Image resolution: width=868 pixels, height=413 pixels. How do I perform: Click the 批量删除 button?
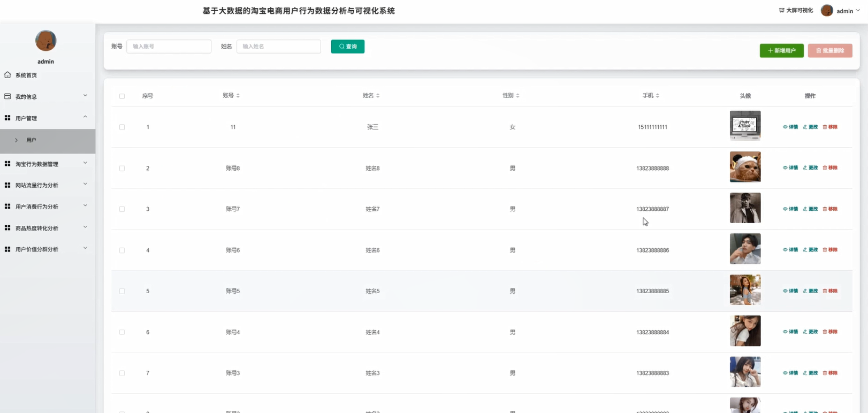point(830,51)
